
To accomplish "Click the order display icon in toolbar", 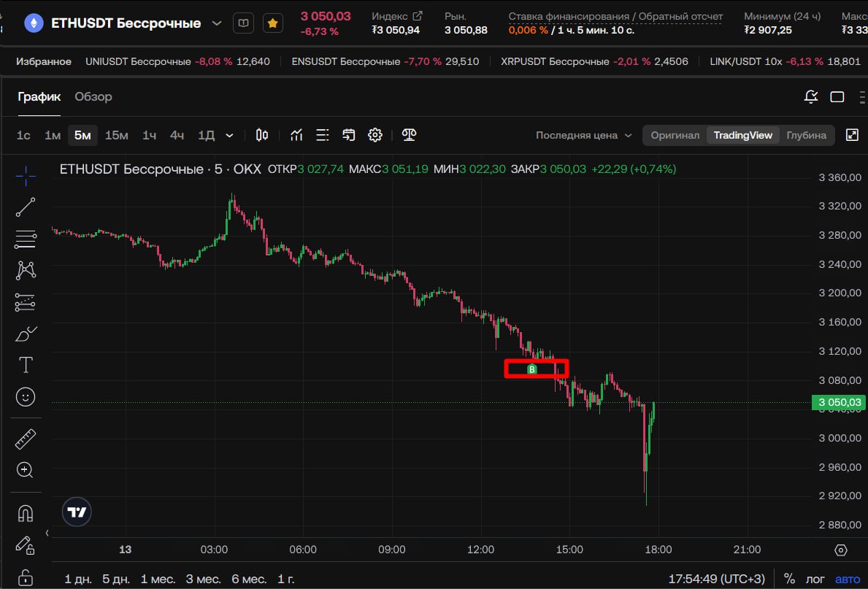I will (349, 135).
